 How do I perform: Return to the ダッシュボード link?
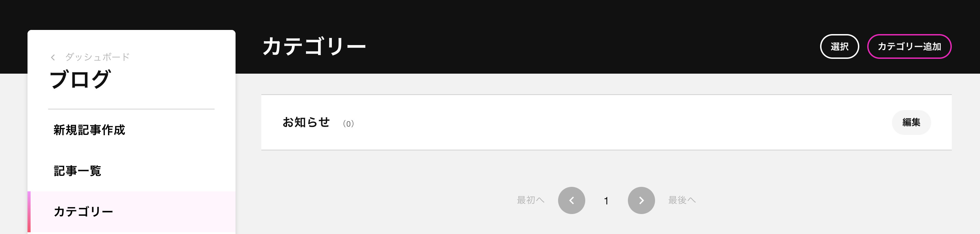point(97,57)
